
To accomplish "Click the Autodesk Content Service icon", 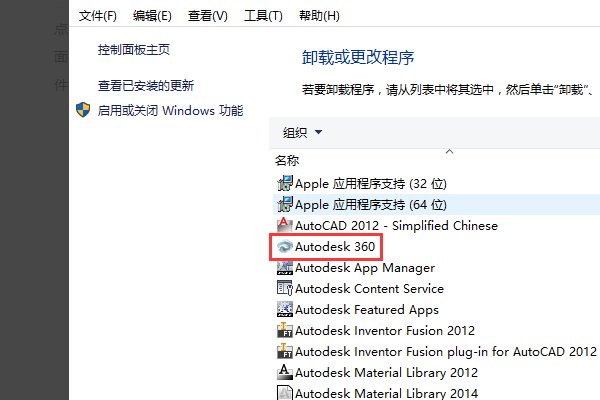I will coord(285,288).
